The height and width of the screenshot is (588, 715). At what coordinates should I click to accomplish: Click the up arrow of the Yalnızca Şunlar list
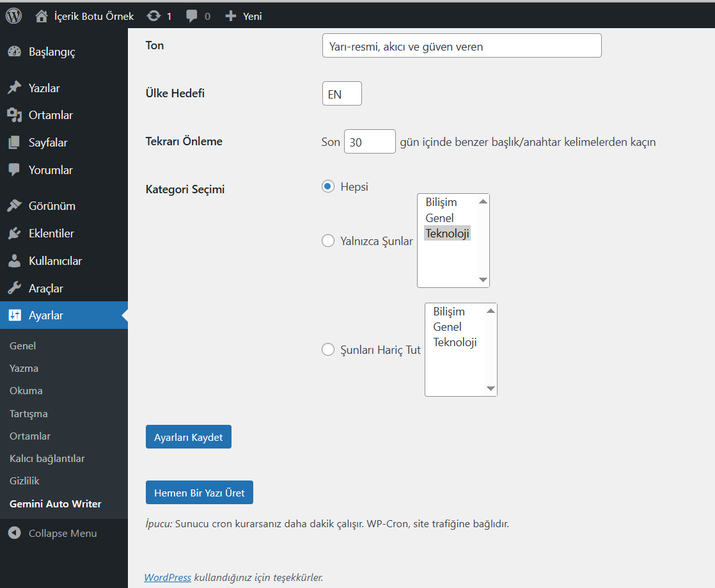click(x=483, y=201)
